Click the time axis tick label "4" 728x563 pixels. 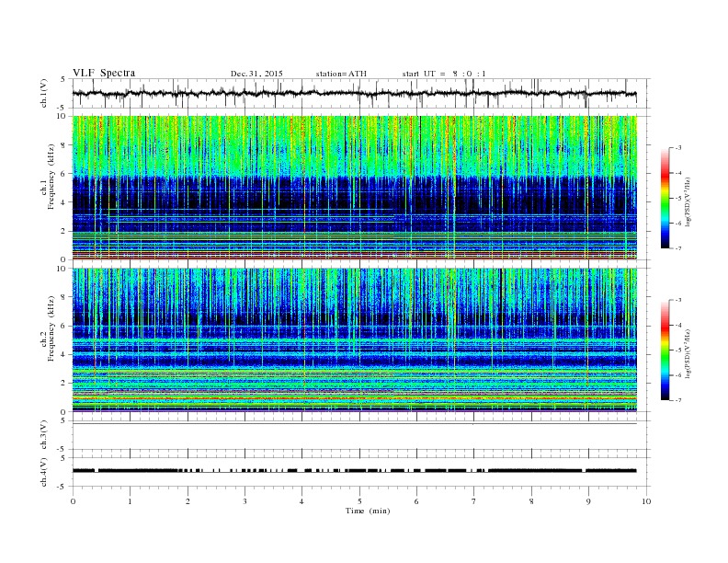302,501
